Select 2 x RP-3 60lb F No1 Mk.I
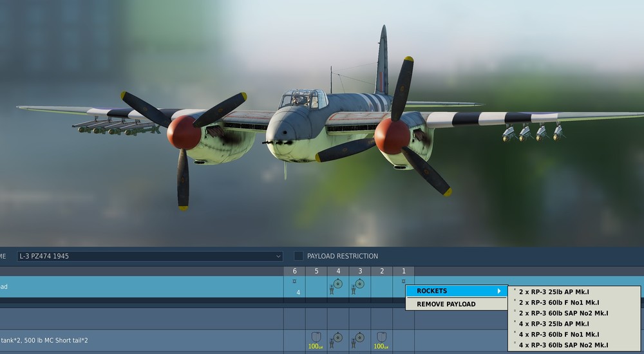 (x=574, y=303)
